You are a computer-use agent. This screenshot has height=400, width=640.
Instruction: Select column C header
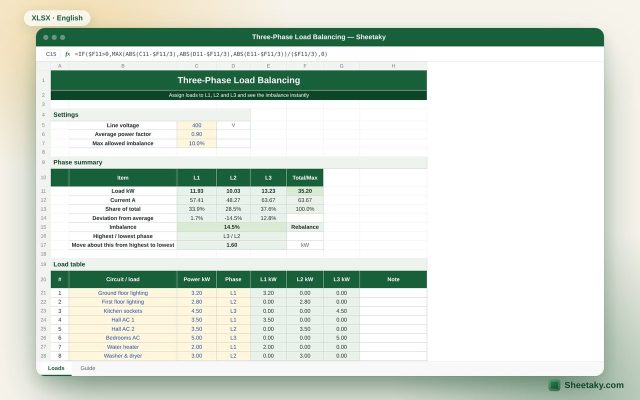(x=197, y=66)
